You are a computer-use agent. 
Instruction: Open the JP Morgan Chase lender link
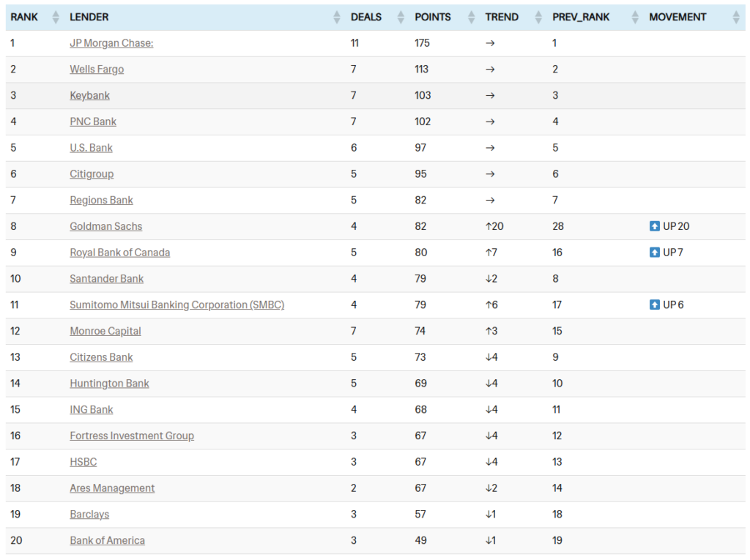tap(111, 43)
